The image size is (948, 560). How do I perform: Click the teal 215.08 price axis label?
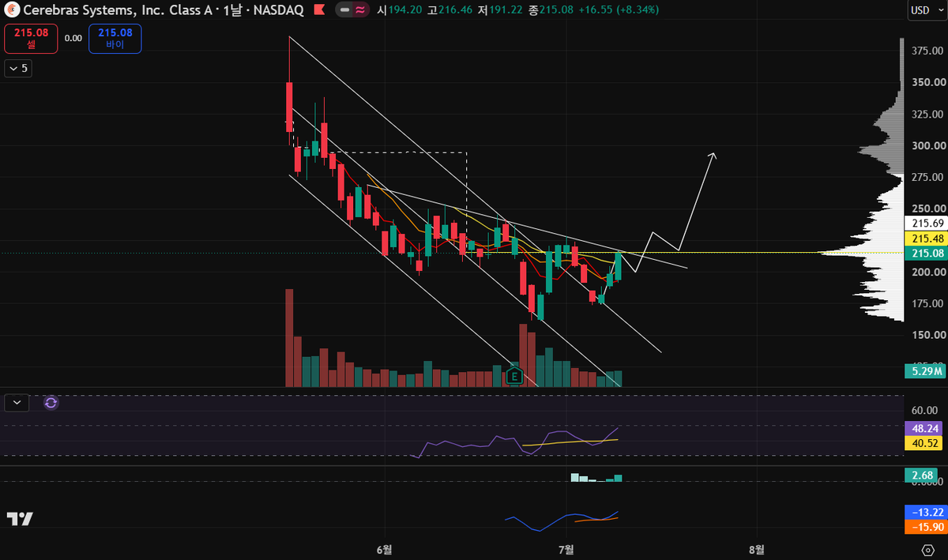tap(927, 253)
